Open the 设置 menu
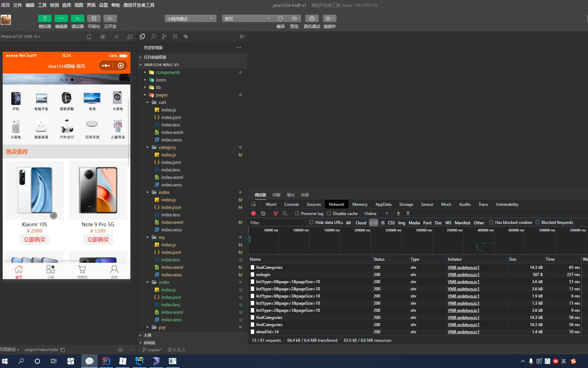 point(103,5)
